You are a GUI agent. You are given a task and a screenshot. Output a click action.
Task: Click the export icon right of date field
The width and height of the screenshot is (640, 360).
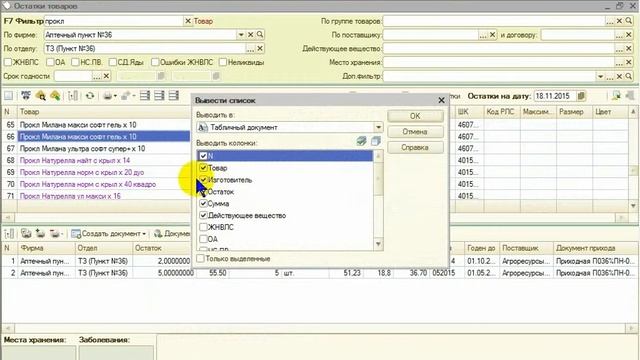coord(616,96)
